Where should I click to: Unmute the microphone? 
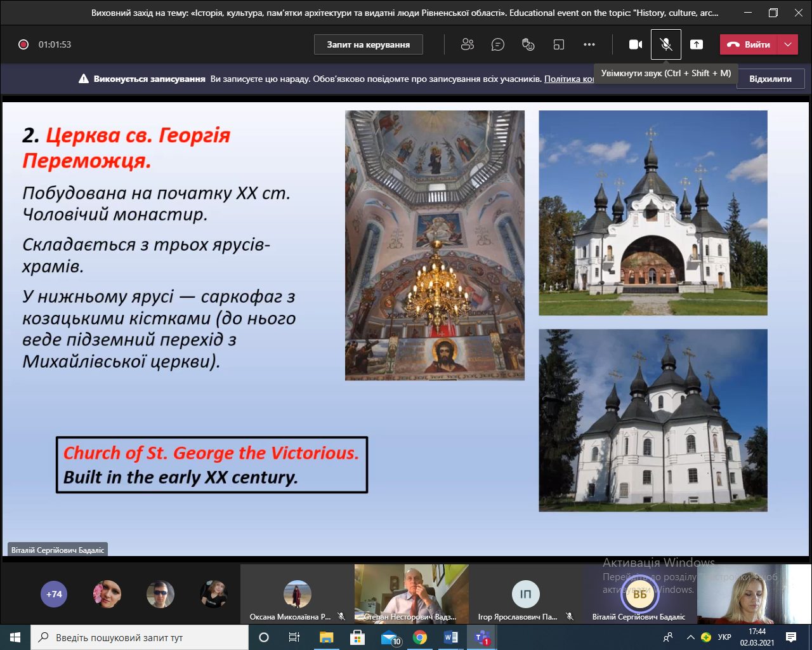pos(665,44)
